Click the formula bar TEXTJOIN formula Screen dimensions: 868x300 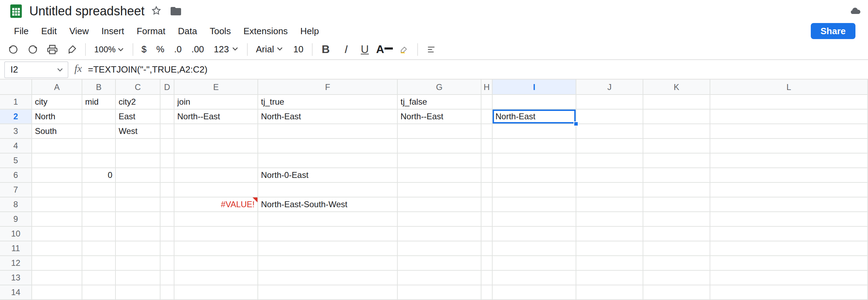pos(148,69)
